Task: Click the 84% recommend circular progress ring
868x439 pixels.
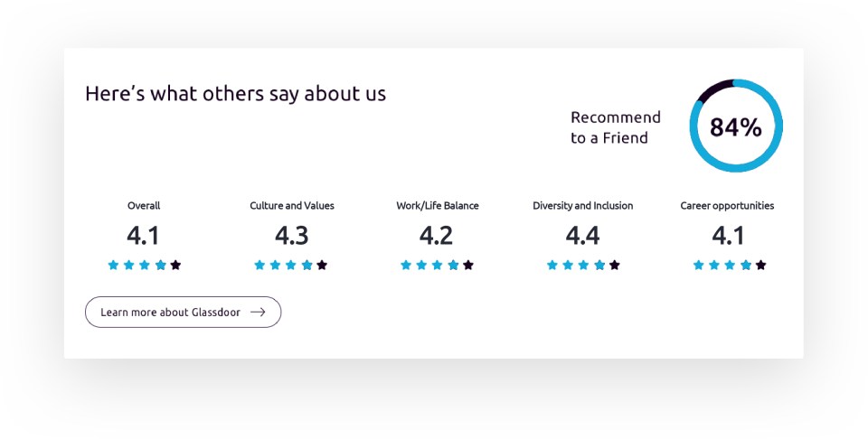Action: point(736,126)
